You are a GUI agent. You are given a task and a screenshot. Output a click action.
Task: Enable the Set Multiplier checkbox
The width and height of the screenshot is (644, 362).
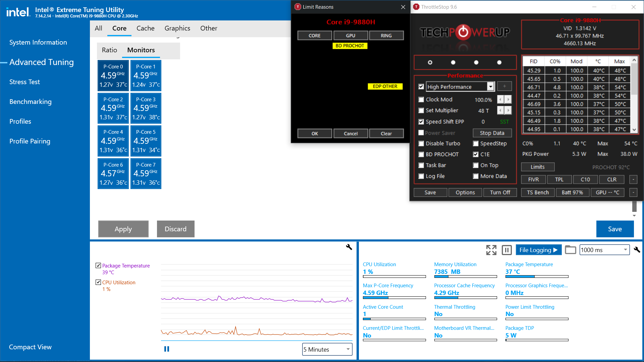(421, 110)
